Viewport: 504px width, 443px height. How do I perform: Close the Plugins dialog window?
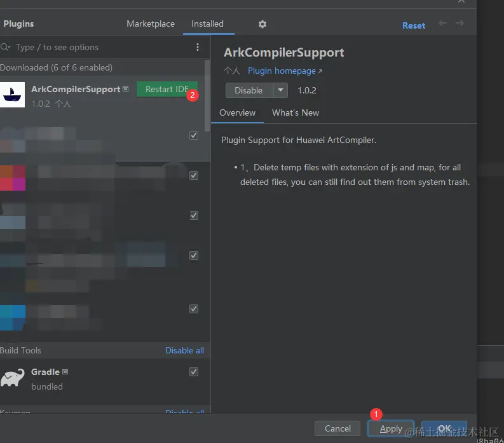(x=461, y=1)
